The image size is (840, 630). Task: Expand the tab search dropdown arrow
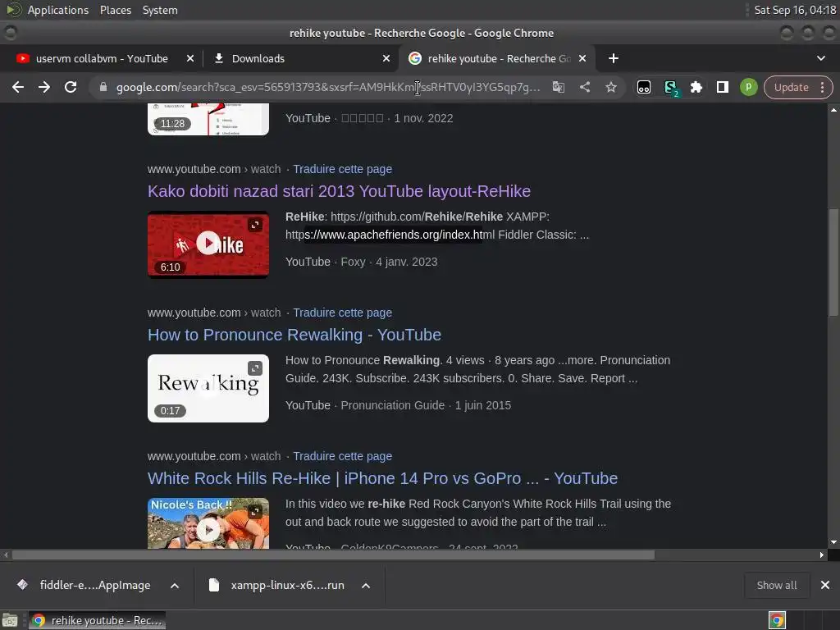(x=820, y=58)
